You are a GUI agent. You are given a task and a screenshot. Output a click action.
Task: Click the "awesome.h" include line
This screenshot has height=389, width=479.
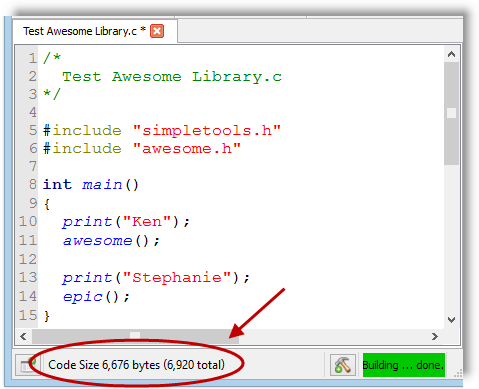point(142,148)
